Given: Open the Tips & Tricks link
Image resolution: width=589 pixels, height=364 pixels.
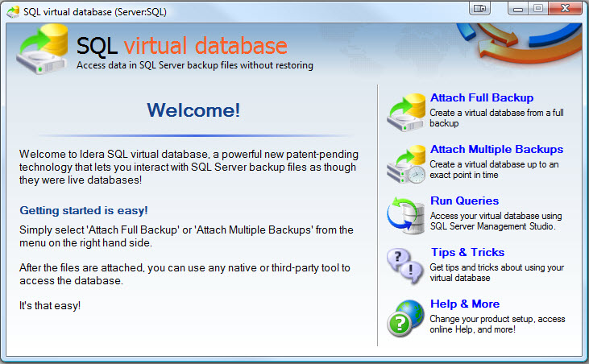Looking at the screenshot, I should click(x=467, y=252).
